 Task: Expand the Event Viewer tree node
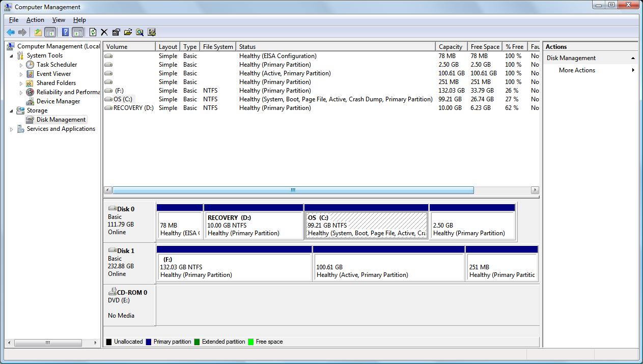point(21,74)
